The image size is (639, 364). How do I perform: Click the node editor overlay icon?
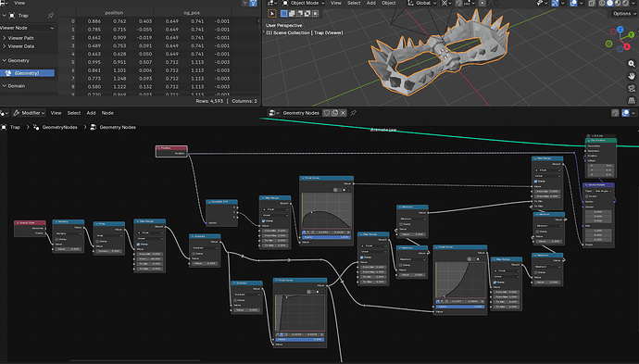click(x=625, y=113)
